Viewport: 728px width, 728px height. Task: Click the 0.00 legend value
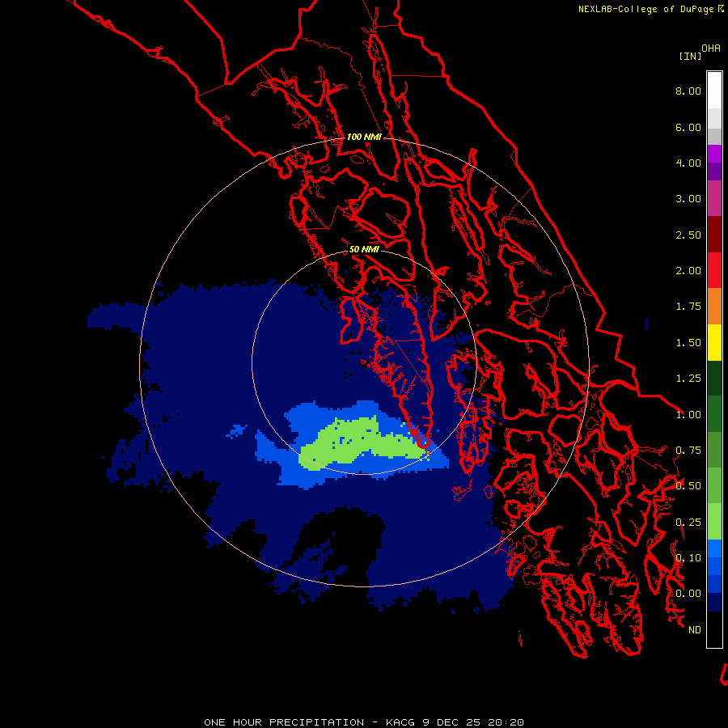688,594
